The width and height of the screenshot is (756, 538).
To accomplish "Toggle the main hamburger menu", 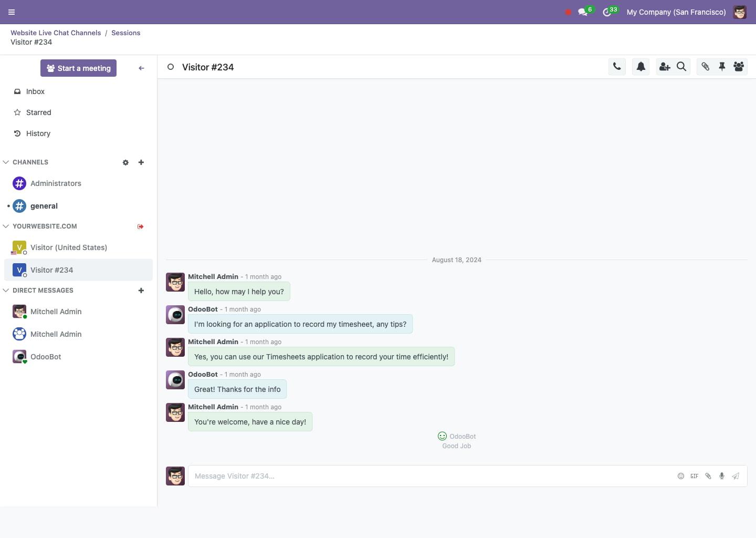I will click(12, 12).
